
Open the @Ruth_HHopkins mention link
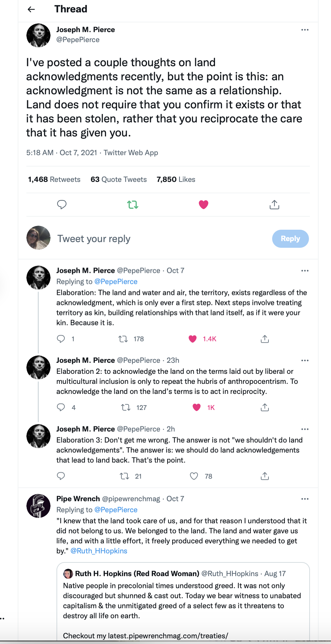coord(99,551)
